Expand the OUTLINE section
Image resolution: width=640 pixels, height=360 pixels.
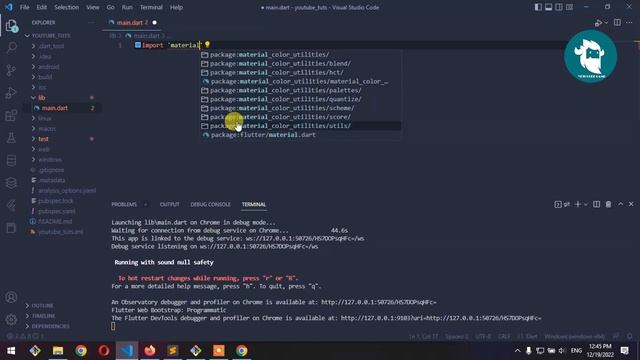42,306
